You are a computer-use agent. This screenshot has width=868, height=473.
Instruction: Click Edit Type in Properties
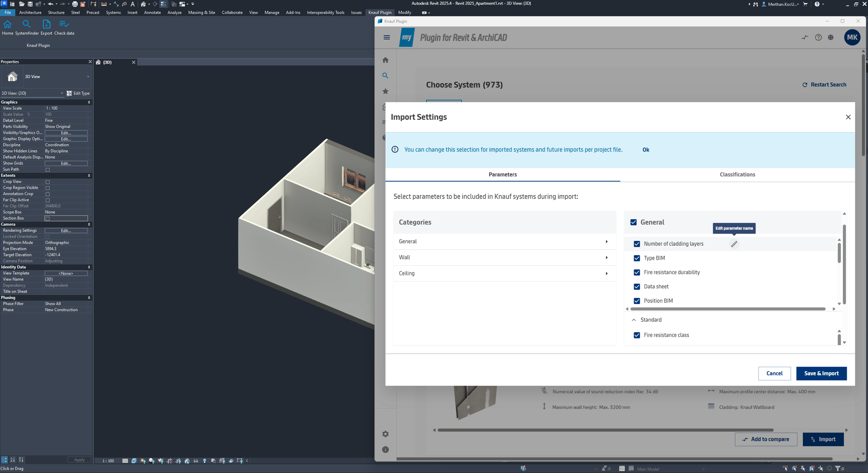(78, 93)
